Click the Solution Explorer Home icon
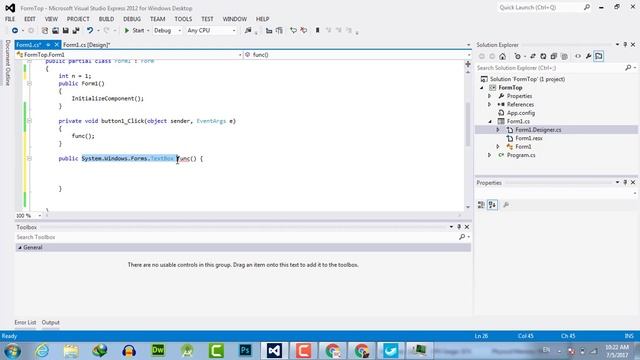 click(502, 56)
